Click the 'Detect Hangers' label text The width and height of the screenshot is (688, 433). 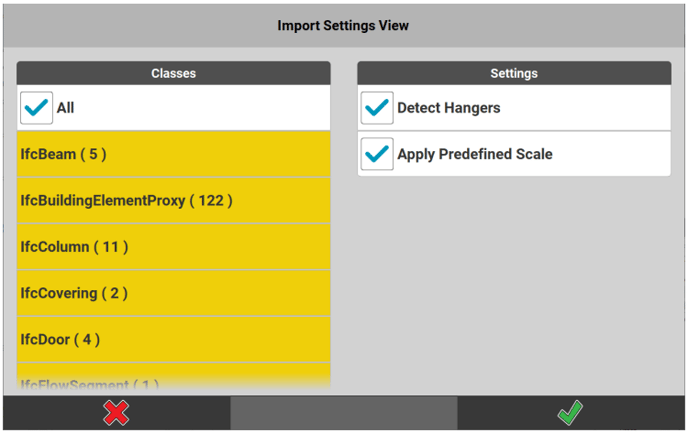pyautogui.click(x=448, y=108)
